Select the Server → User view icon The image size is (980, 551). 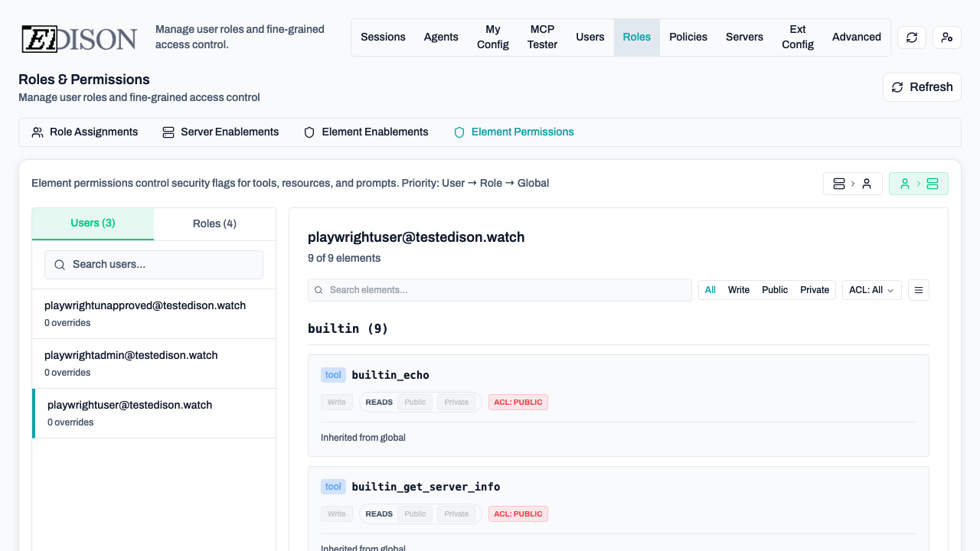click(x=852, y=184)
